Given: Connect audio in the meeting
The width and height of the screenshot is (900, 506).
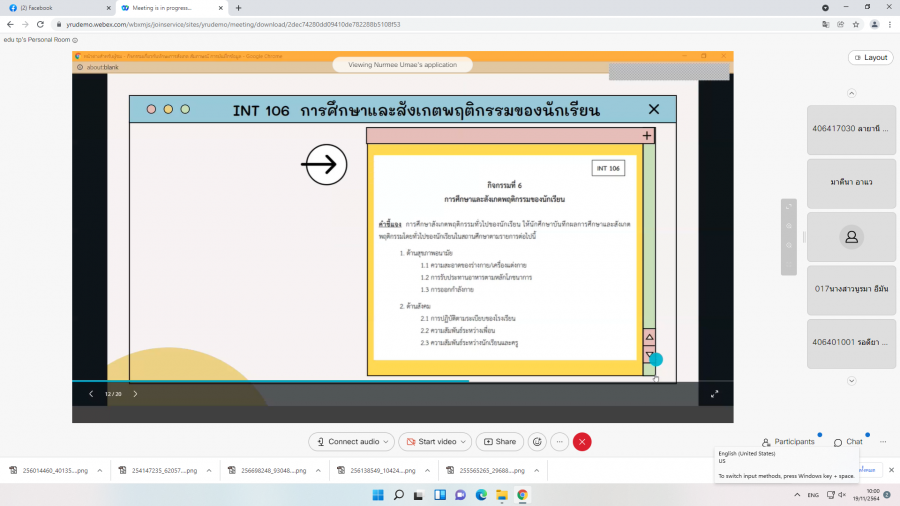Looking at the screenshot, I should pos(351,441).
